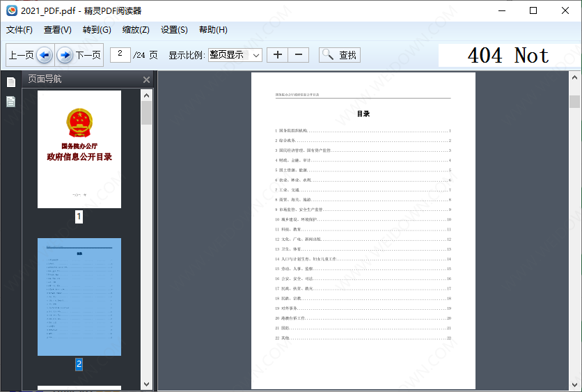This screenshot has width=582, height=392.
Task: Click the page number input field
Action: click(x=120, y=54)
